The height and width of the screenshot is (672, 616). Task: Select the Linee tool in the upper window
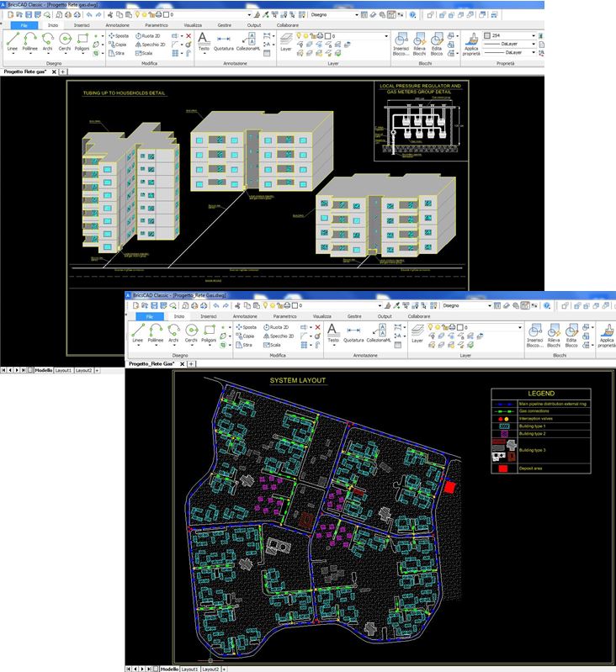(13, 40)
